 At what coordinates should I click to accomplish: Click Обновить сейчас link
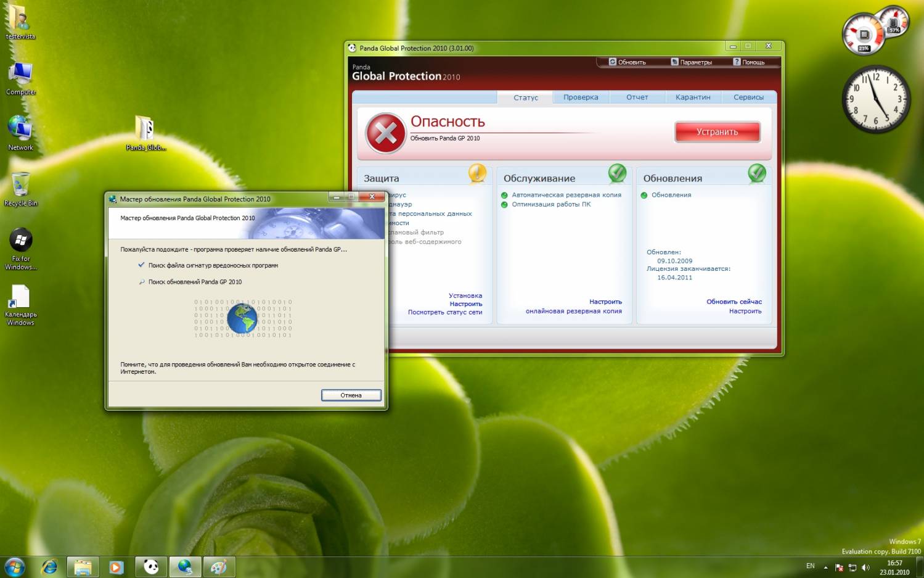734,302
